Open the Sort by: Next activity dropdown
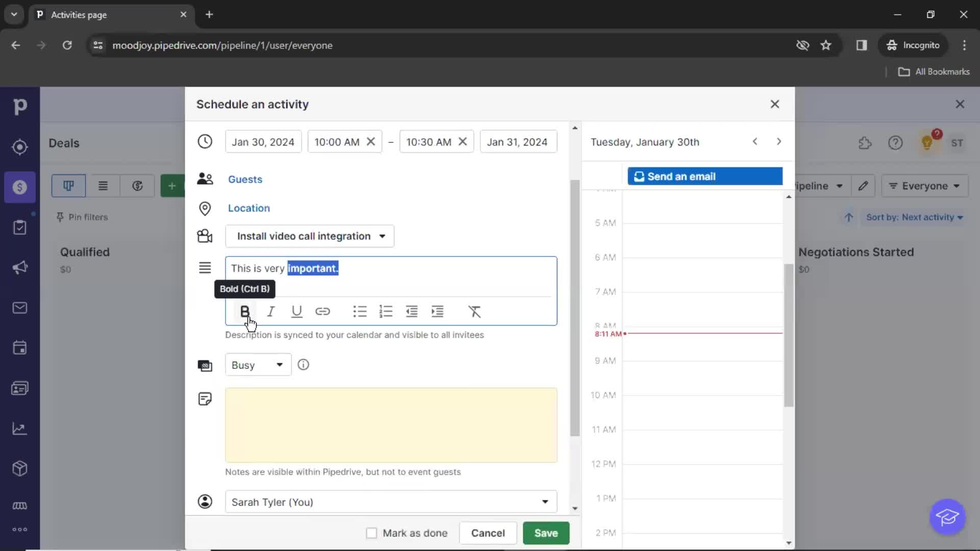Image resolution: width=980 pixels, height=551 pixels. coord(914,217)
